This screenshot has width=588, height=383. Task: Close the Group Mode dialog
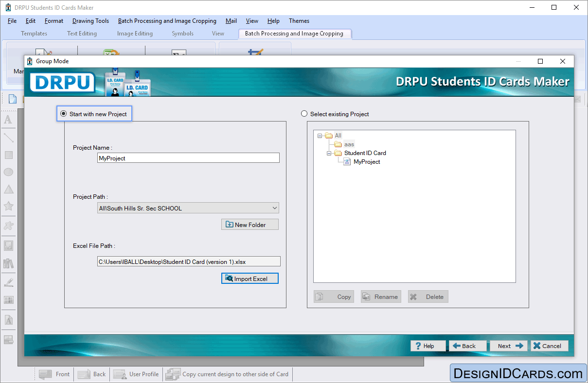(x=563, y=61)
